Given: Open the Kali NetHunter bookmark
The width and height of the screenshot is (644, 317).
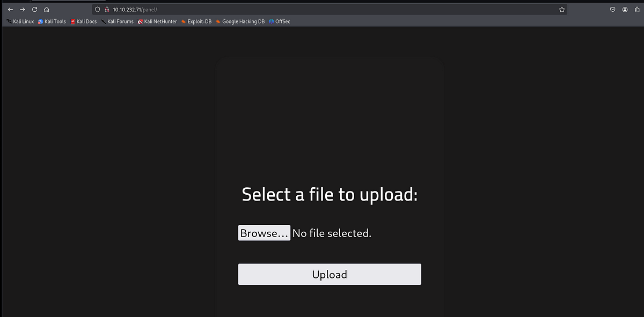Looking at the screenshot, I should click(x=157, y=21).
